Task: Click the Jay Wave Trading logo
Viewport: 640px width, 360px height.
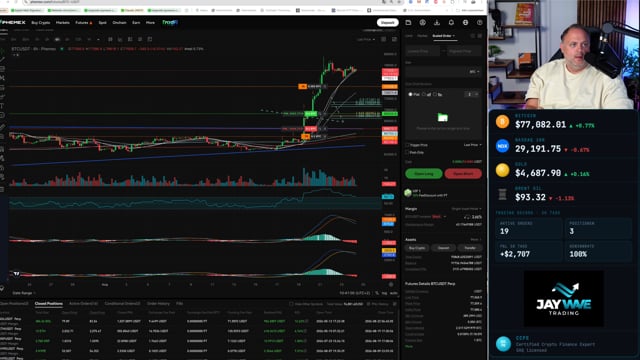Action: point(564,298)
